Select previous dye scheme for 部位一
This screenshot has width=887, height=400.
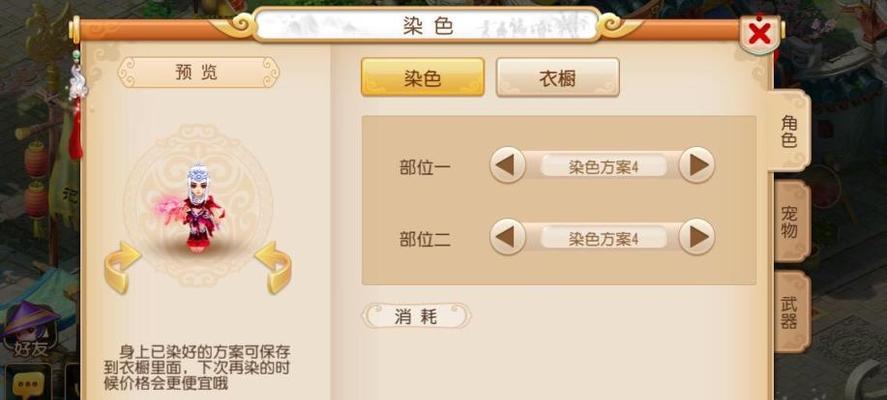507,165
